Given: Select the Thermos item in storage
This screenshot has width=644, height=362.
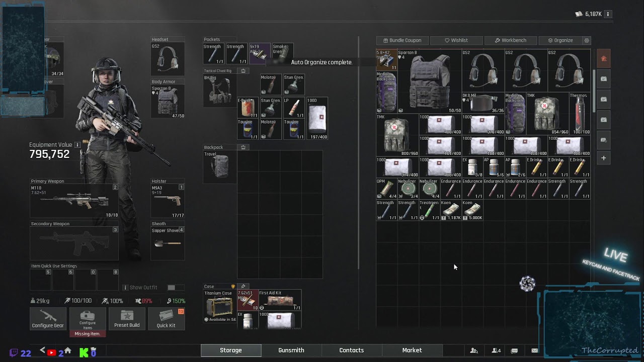Looking at the screenshot, I should pos(580,113).
